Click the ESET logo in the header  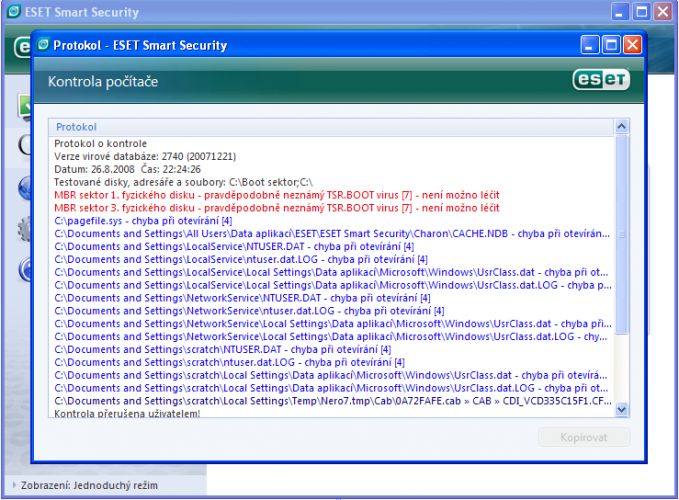coord(601,80)
